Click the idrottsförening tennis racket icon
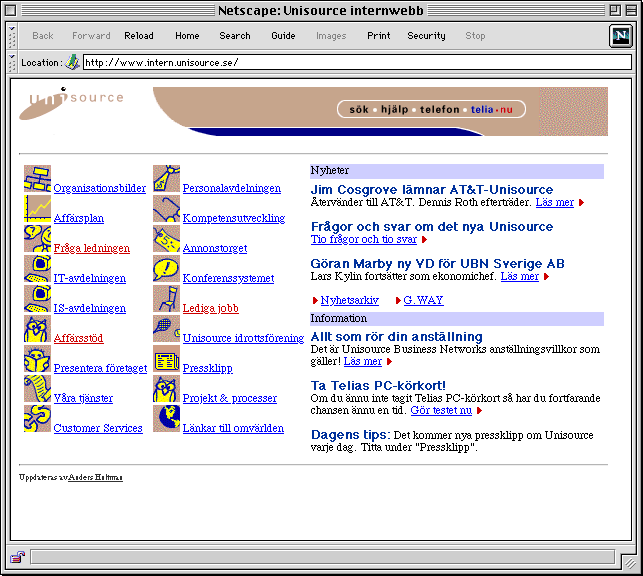643x576 pixels. (166, 328)
